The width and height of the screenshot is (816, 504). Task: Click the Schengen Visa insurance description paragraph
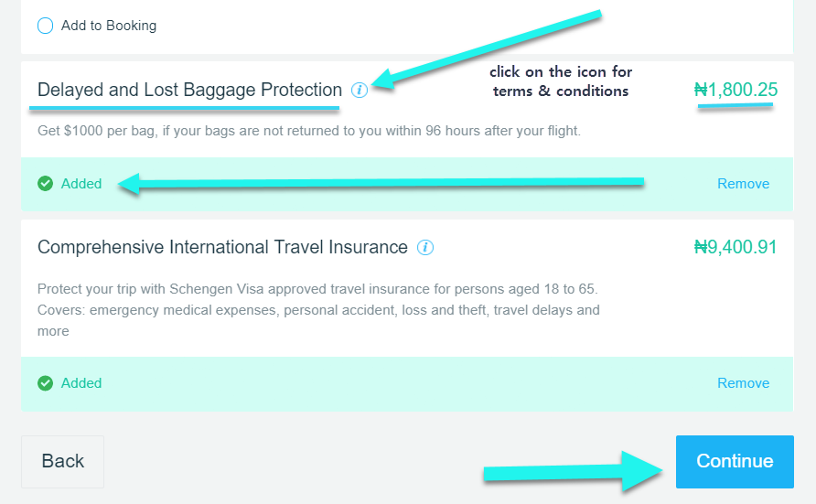click(x=318, y=310)
